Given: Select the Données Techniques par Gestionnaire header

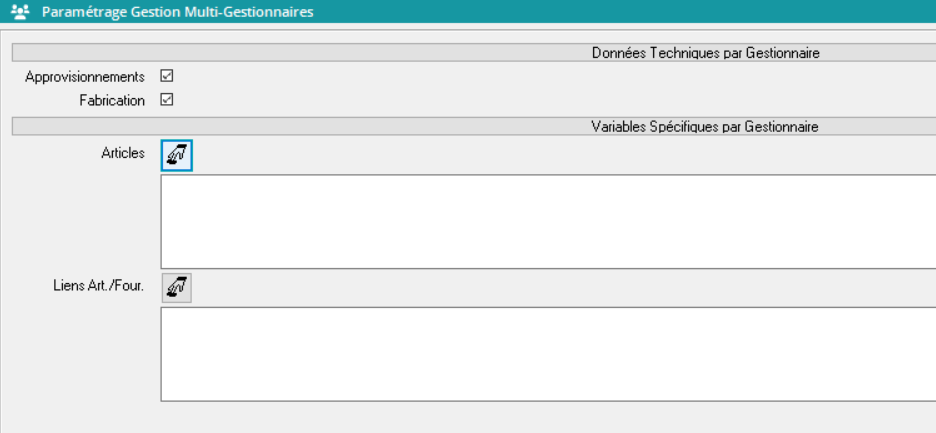Looking at the screenshot, I should click(705, 53).
